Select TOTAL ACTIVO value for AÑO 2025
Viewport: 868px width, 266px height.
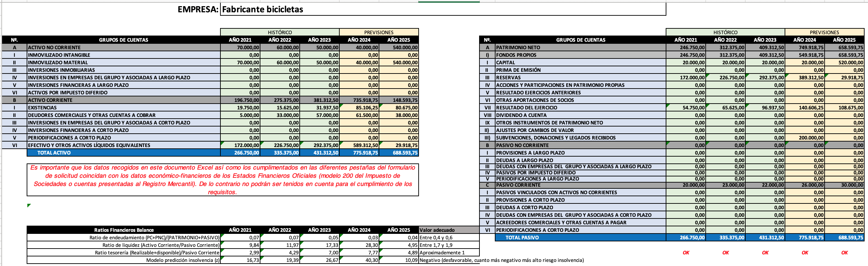(x=399, y=153)
